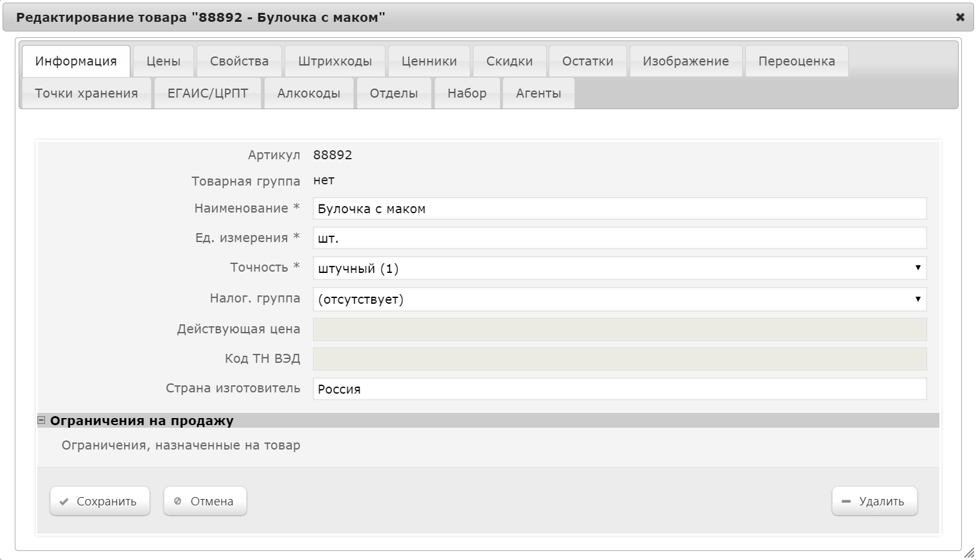The height and width of the screenshot is (560, 976).
Task: Open the Остатки tab
Action: [x=588, y=61]
